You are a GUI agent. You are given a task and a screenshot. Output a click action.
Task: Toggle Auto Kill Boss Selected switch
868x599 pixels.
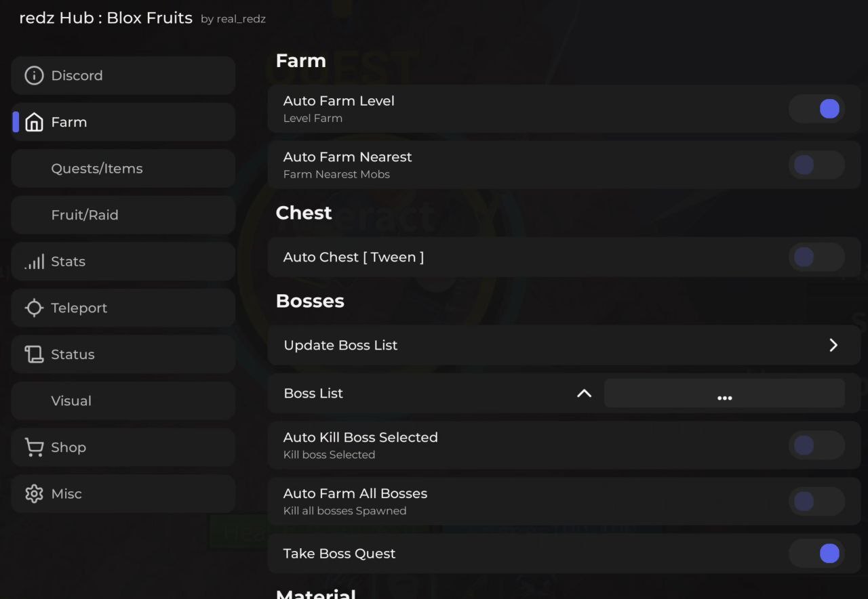click(x=816, y=445)
